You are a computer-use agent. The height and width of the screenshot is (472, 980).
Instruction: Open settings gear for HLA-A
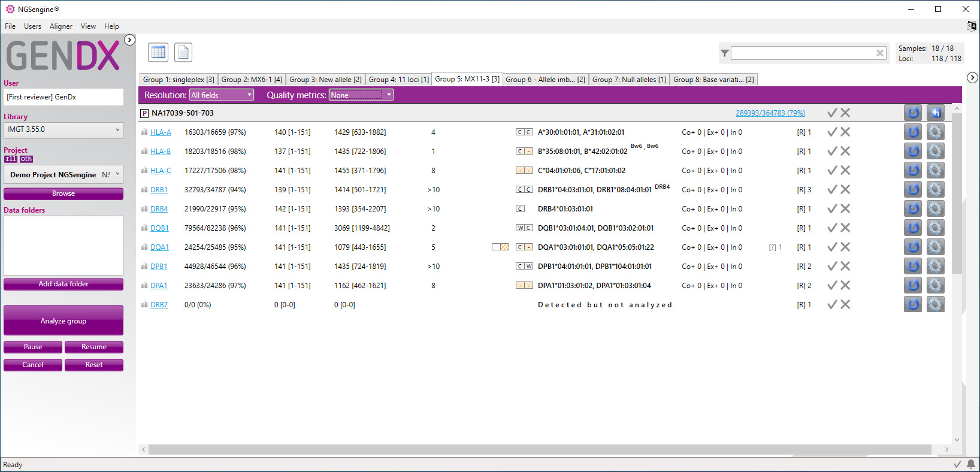click(x=936, y=132)
